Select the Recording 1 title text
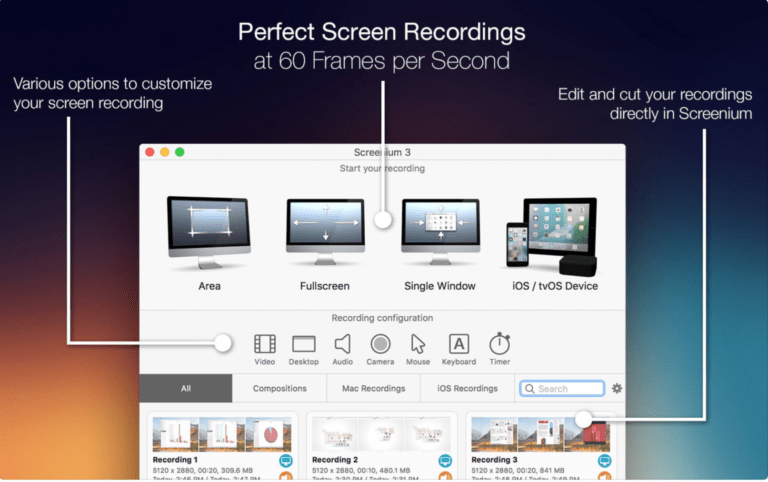768x482 pixels. click(175, 460)
